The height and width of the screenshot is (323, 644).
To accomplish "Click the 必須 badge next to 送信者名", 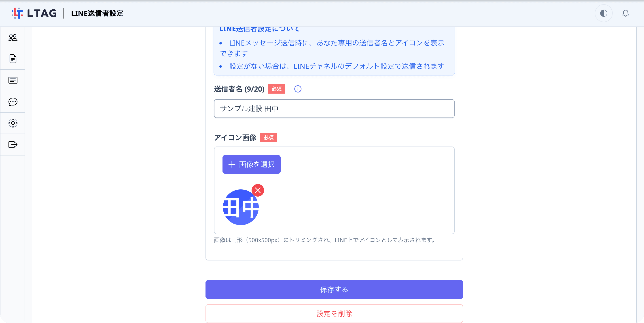I will tap(277, 89).
